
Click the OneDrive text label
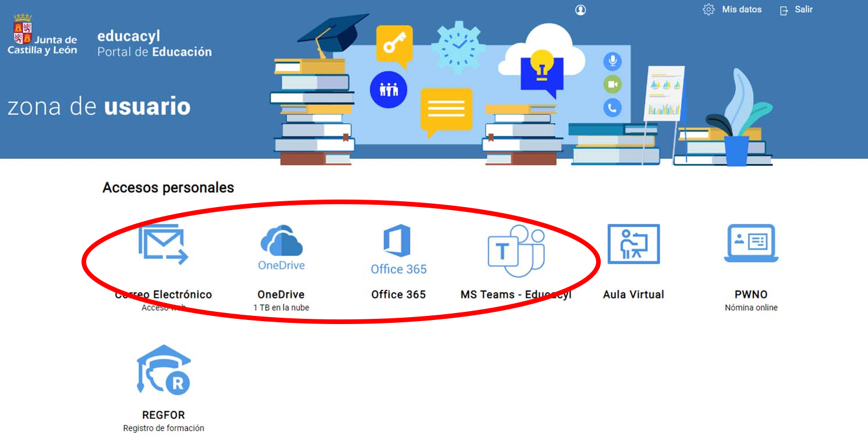click(x=281, y=294)
